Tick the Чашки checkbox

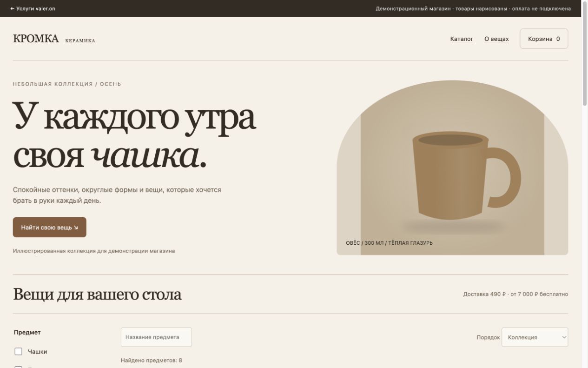(19, 351)
